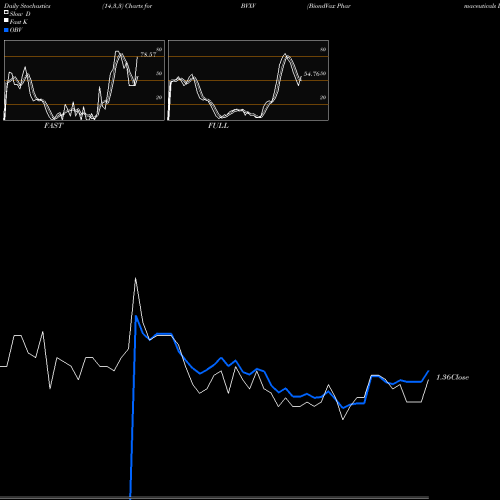
Task: Click the '(14,3,3) Charts for' text
Action: pyautogui.click(x=127, y=6)
